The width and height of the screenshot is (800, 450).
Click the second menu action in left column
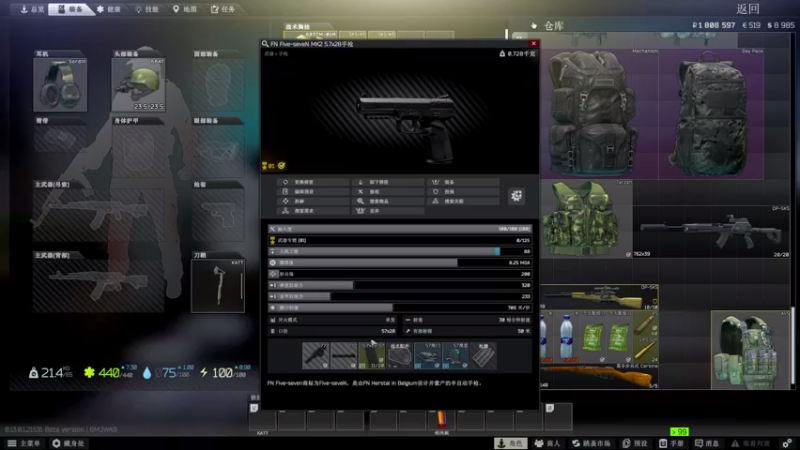[313, 192]
